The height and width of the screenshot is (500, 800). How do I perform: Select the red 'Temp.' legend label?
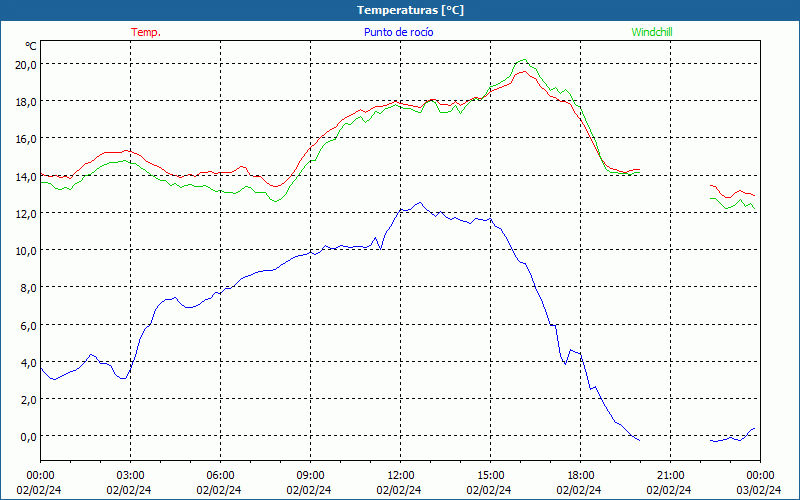(146, 32)
